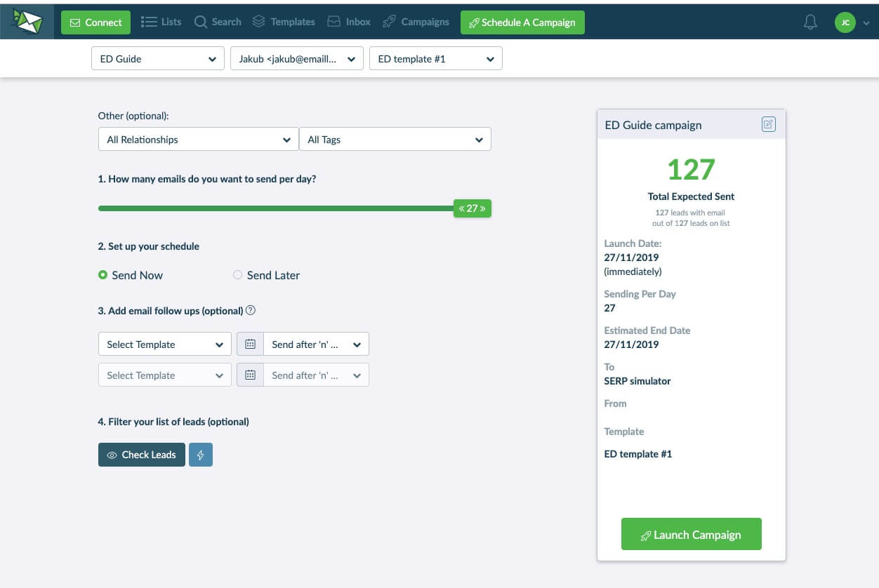This screenshot has height=588, width=879.
Task: Open the All Tags dropdown
Action: pos(395,139)
